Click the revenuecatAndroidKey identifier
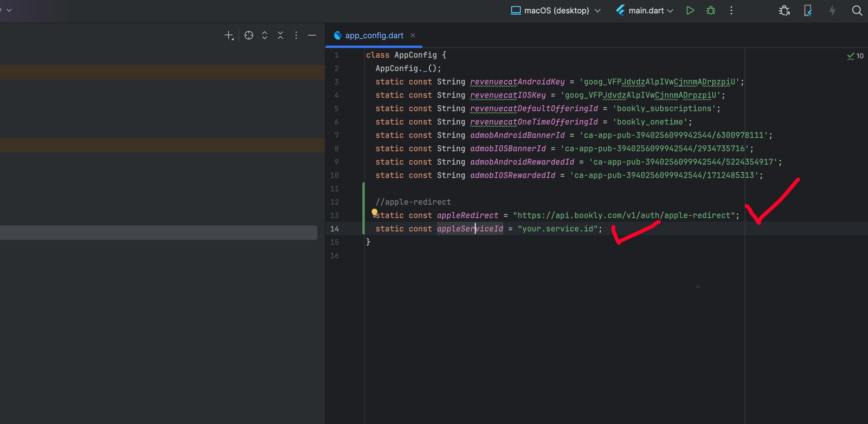 pyautogui.click(x=517, y=82)
